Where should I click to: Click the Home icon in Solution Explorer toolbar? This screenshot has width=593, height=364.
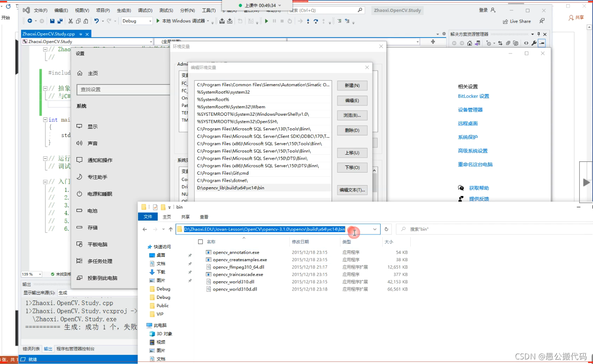click(470, 43)
